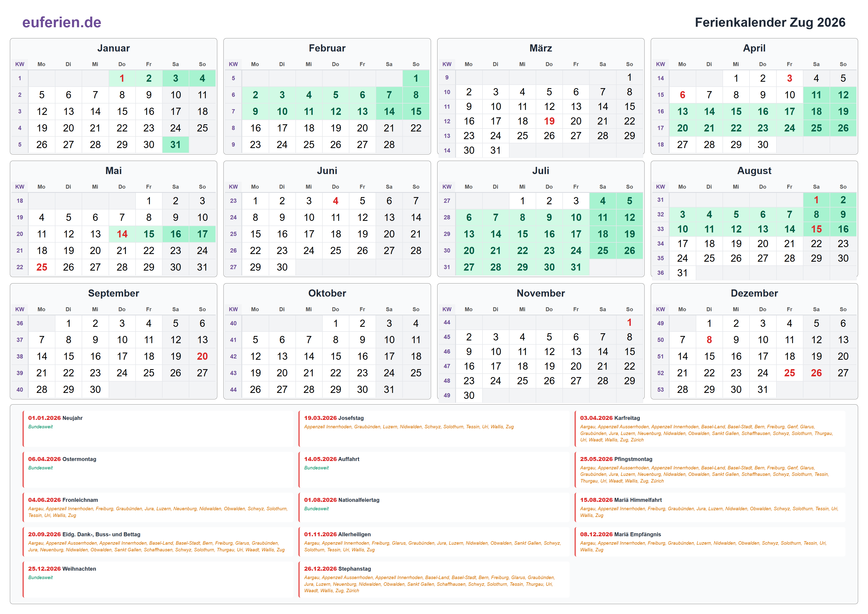Select the Mai month heading
868x614 pixels.
tap(113, 171)
